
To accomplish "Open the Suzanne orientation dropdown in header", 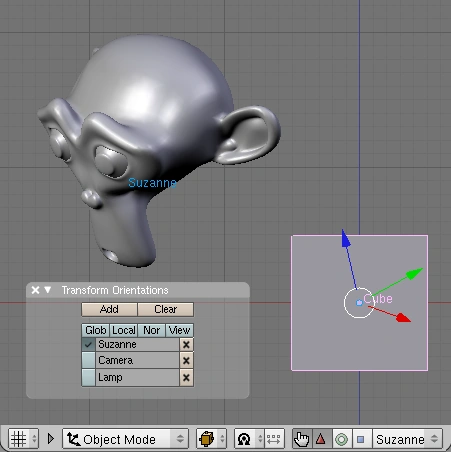I will coord(407,439).
